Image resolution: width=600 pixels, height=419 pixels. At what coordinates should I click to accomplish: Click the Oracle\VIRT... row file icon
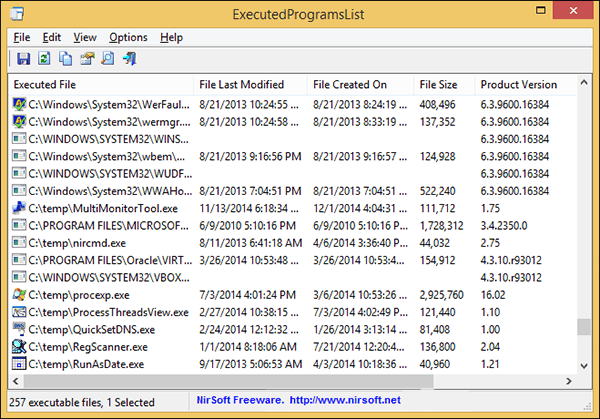tap(19, 260)
